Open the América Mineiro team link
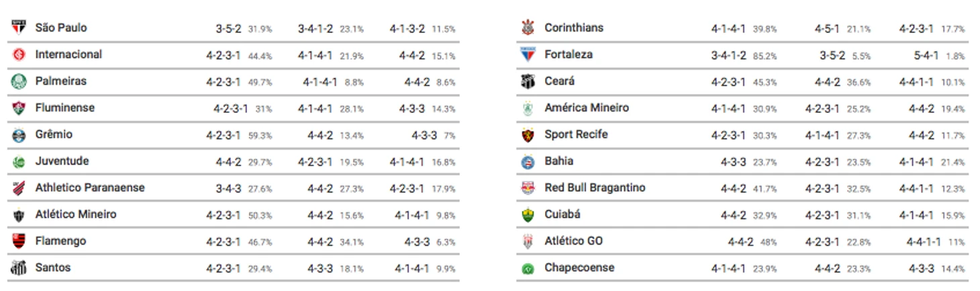This screenshot has height=291, width=980. coord(587,108)
